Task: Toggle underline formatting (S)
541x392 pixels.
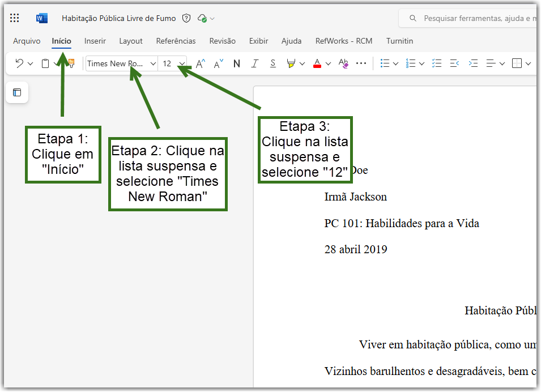Action: point(273,63)
